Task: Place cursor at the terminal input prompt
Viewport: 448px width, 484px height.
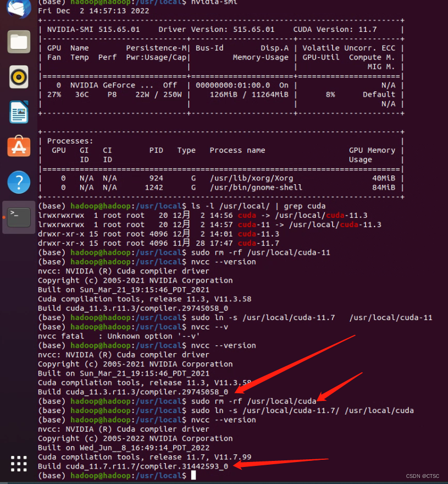Action: [x=193, y=475]
